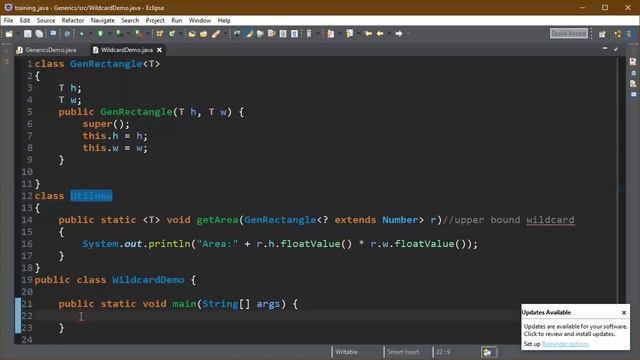Open dropdown arrow beside New icon

[x=18, y=33]
